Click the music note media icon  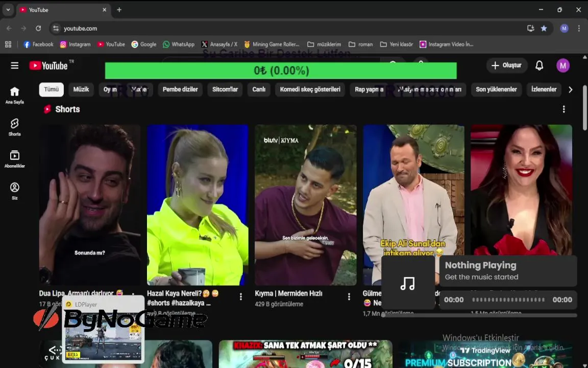408,283
